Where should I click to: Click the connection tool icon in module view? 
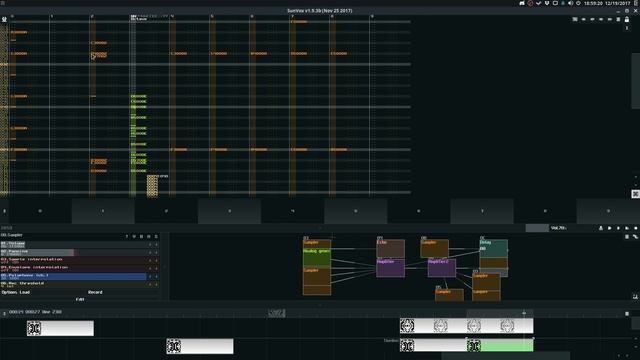[x=635, y=237]
